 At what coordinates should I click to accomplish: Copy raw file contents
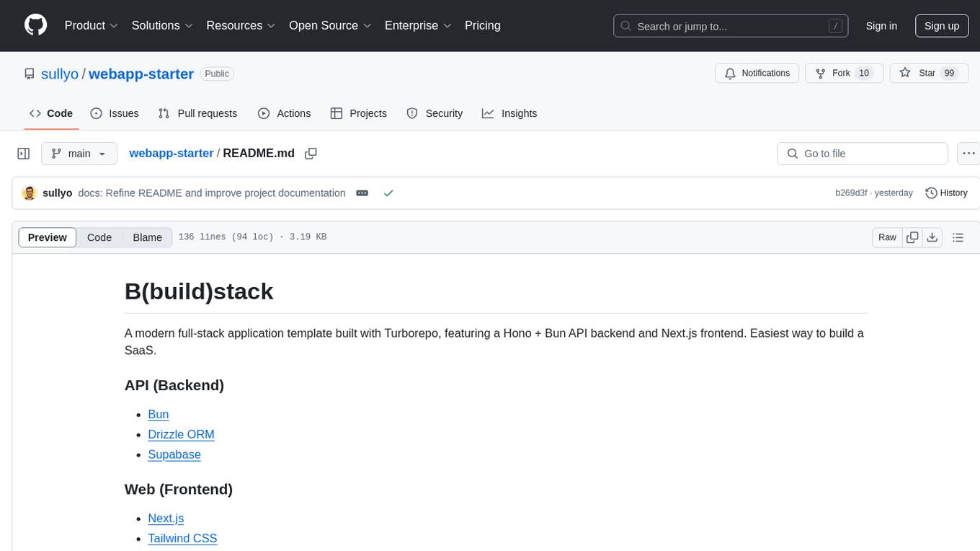(912, 237)
